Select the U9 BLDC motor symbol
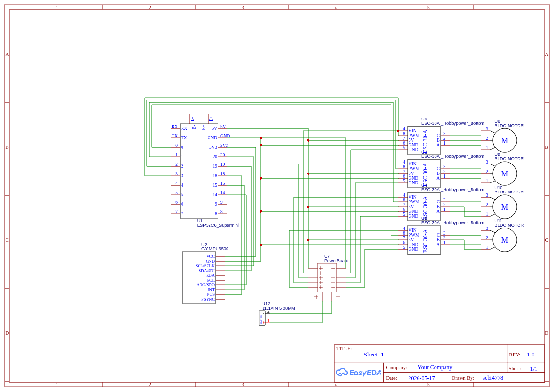The width and height of the screenshot is (554, 392). click(505, 173)
